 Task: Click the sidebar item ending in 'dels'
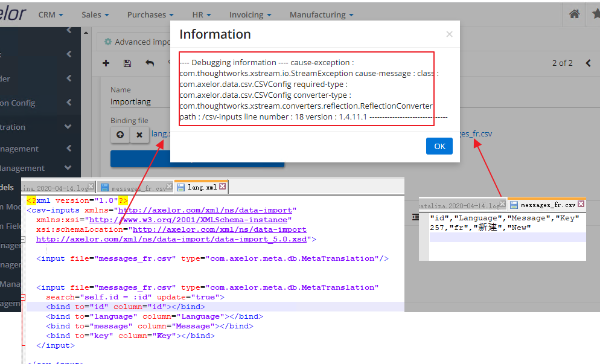click(7, 187)
